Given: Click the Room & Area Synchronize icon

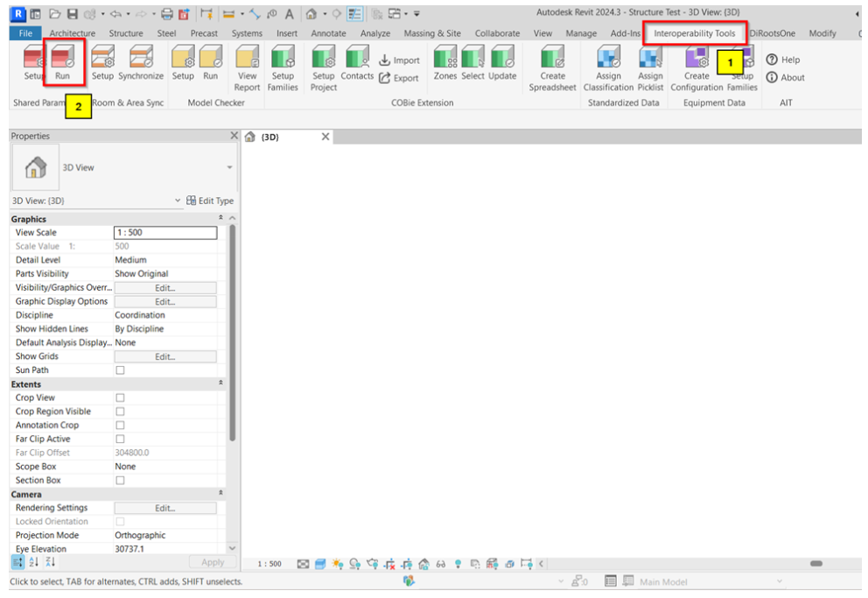Looking at the screenshot, I should click(x=141, y=59).
